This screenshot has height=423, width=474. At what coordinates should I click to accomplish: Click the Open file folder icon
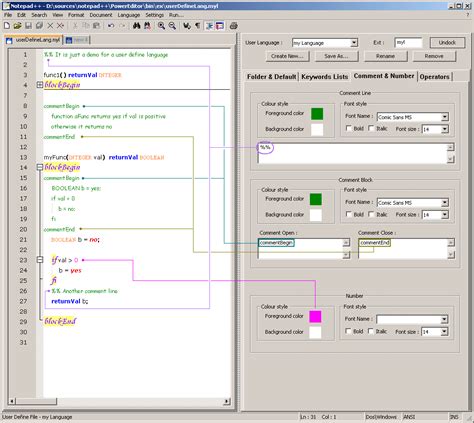[x=18, y=26]
